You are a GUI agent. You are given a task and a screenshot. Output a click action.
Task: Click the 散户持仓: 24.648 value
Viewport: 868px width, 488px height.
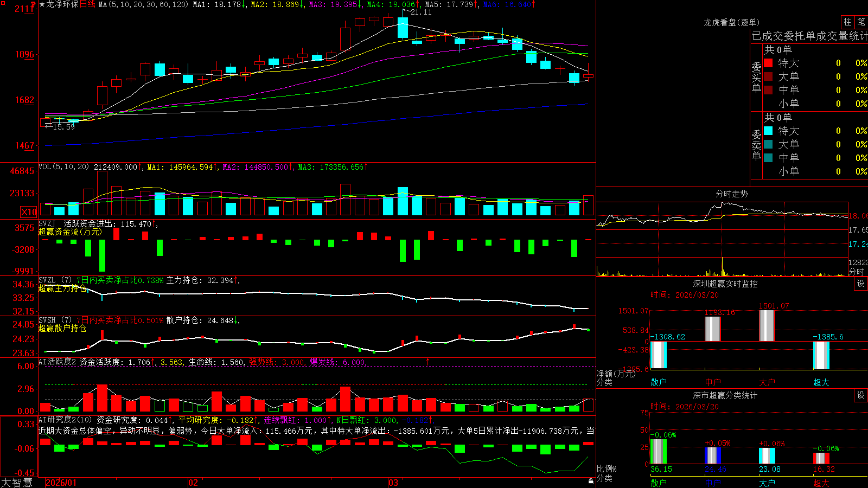(x=200, y=320)
